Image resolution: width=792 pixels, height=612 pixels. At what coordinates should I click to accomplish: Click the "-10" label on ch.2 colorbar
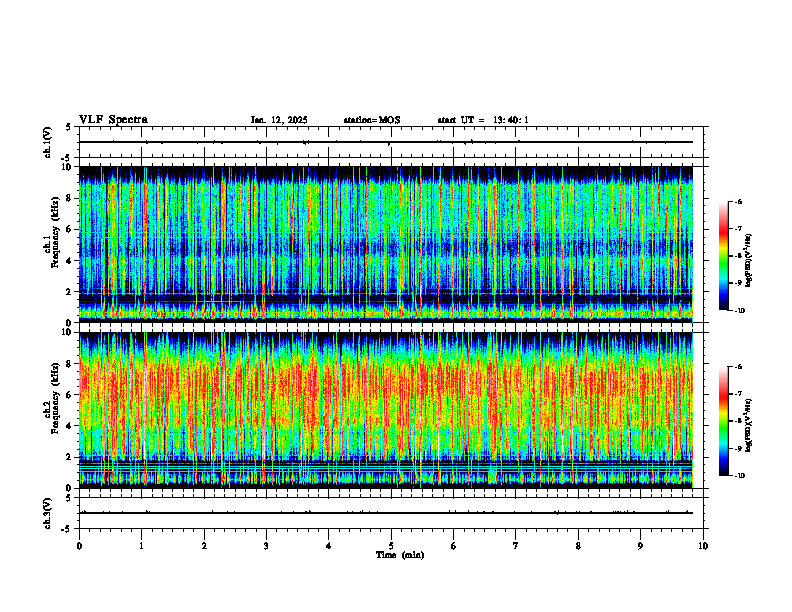[x=739, y=476]
